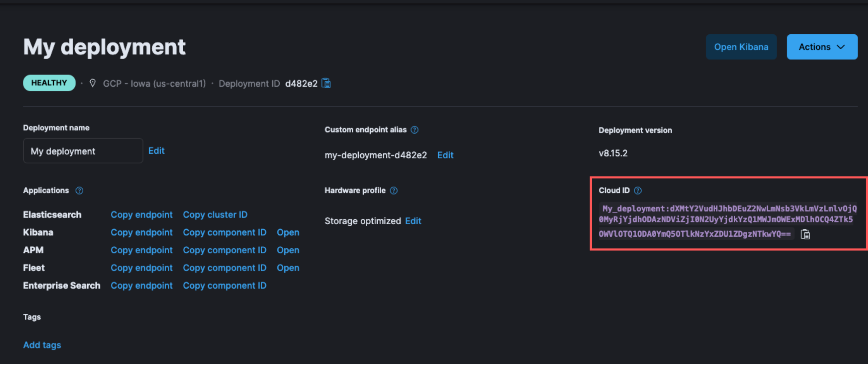Copy the Enterprise Search endpoint
This screenshot has height=365, width=868.
point(142,286)
